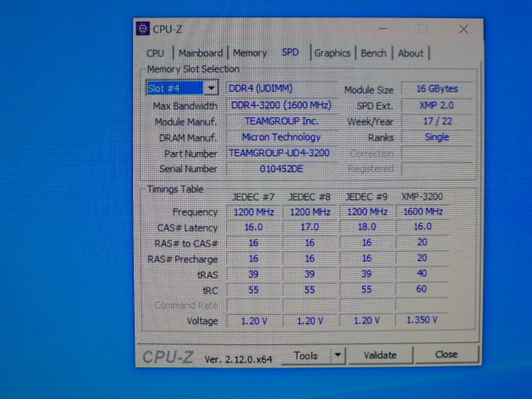Switch to the Mainboard tab
This screenshot has width=532, height=399.
coord(200,53)
